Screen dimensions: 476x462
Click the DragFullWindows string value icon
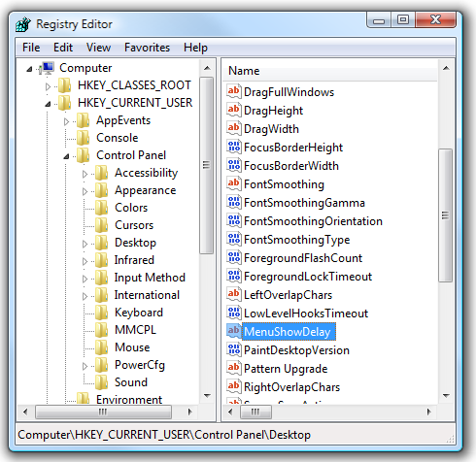[x=234, y=91]
